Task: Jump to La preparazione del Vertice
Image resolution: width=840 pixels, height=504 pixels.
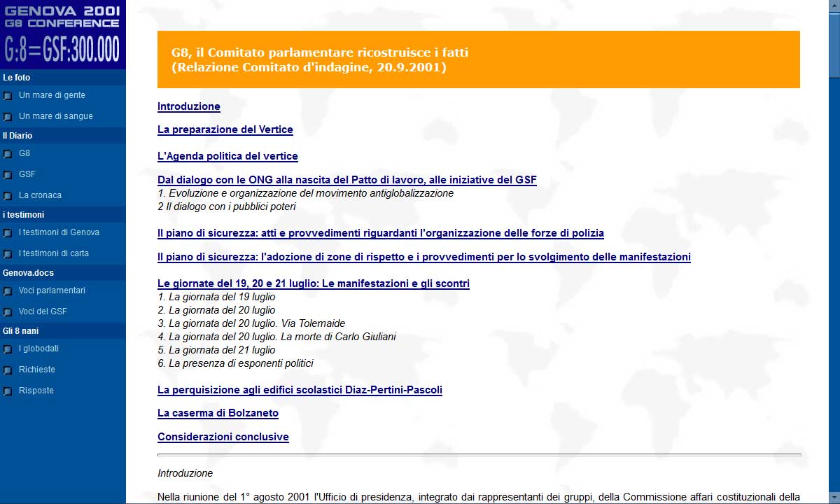Action: pos(225,129)
